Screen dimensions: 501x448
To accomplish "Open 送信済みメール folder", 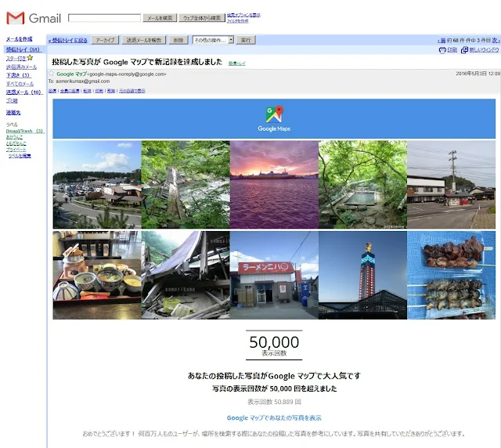I will click(x=21, y=67).
